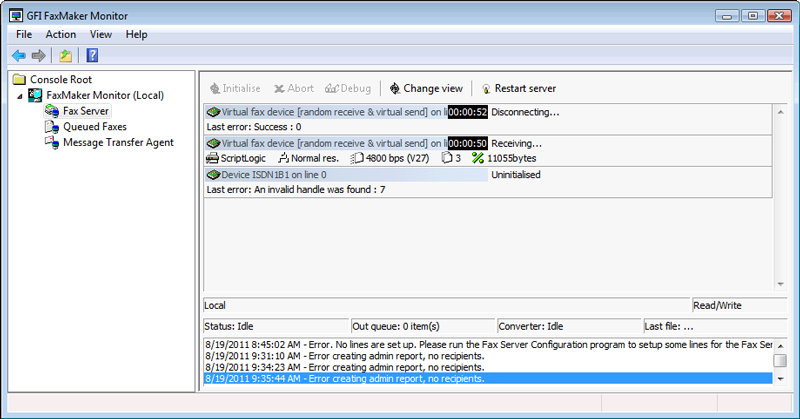The width and height of the screenshot is (800, 419).
Task: Click the Queued Faxes tree icon
Action: click(52, 127)
